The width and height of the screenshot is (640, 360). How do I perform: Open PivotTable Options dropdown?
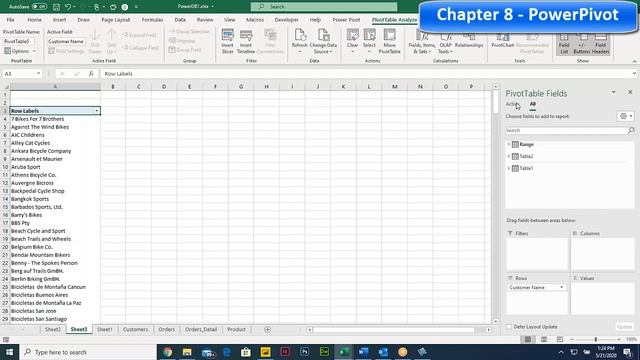[x=20, y=51]
